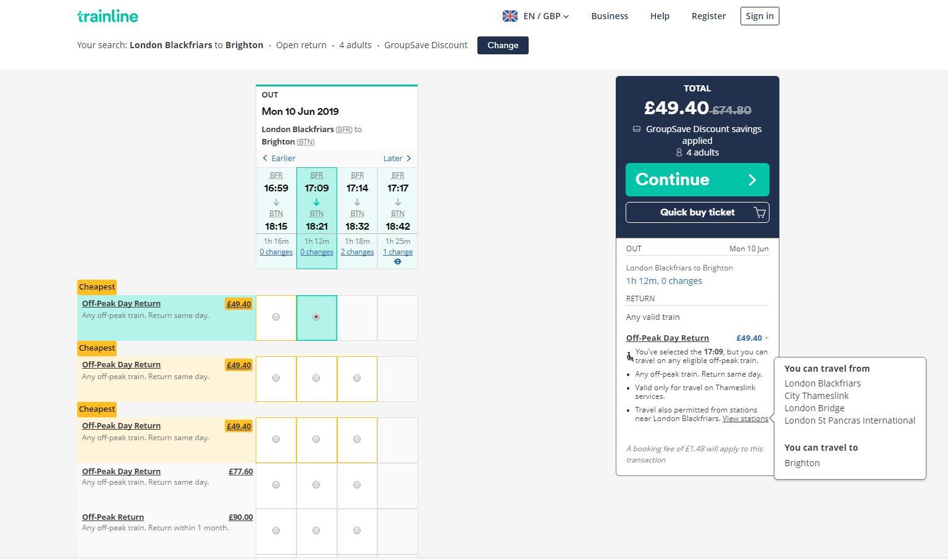Click the Sign in button
The width and height of the screenshot is (948, 560).
click(x=760, y=16)
